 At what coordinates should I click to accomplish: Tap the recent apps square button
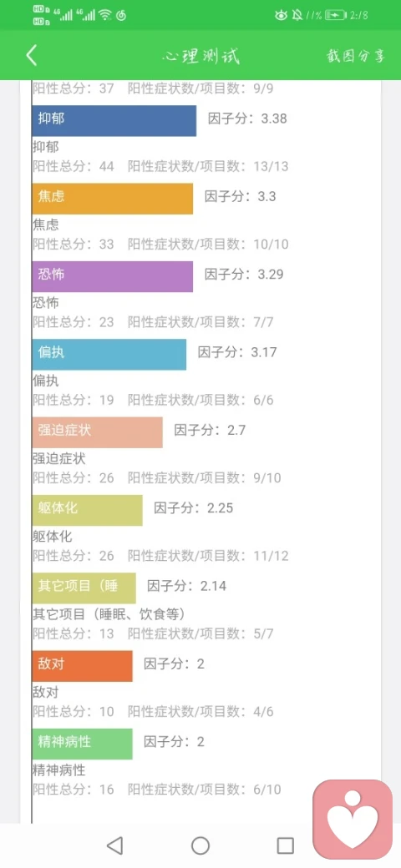coord(285,845)
